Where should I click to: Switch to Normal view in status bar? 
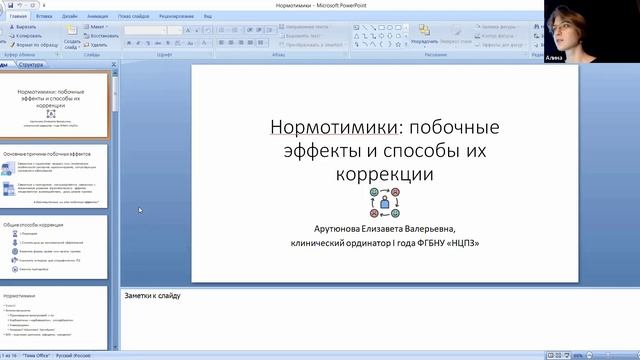click(x=550, y=356)
